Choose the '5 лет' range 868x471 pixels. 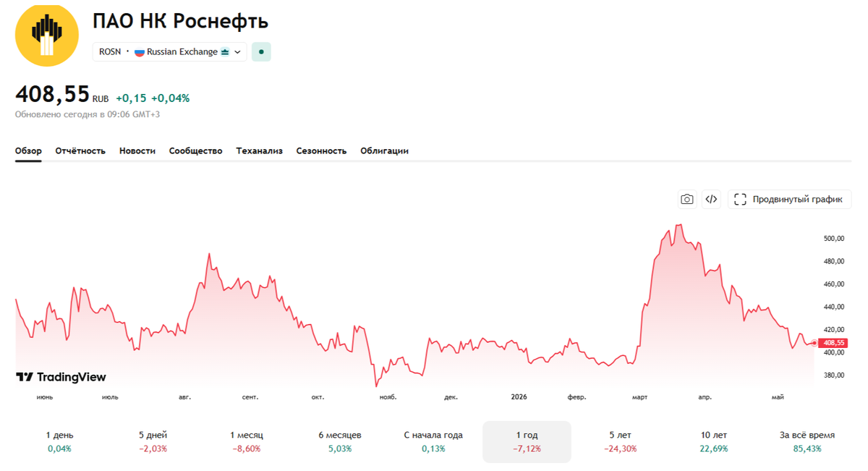click(x=620, y=441)
